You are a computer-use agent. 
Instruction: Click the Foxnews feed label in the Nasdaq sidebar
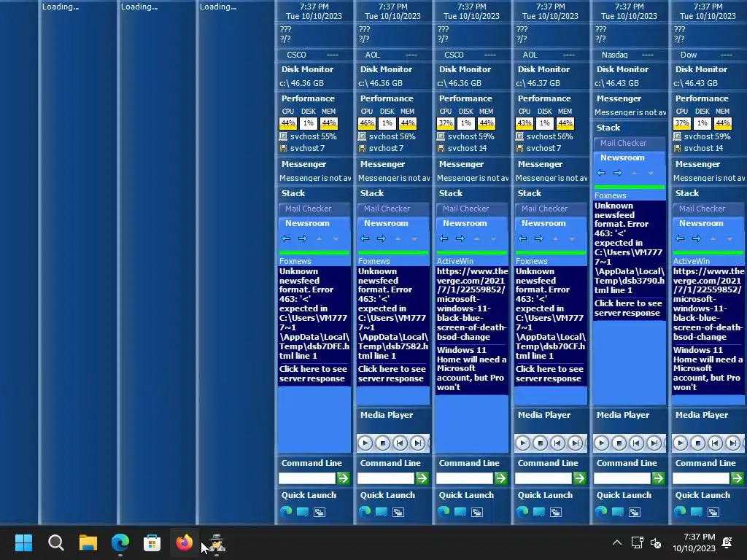pyautogui.click(x=611, y=195)
